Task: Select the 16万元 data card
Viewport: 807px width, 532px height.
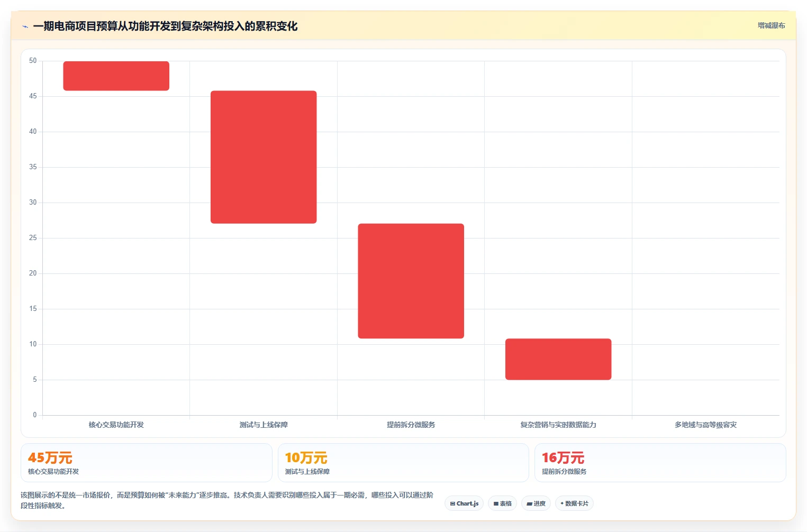Action: coord(660,463)
